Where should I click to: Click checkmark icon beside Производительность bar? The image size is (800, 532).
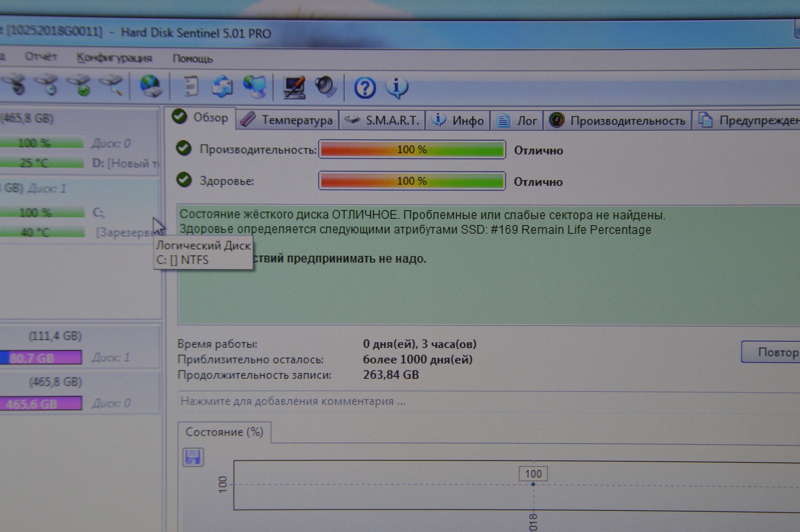click(184, 148)
